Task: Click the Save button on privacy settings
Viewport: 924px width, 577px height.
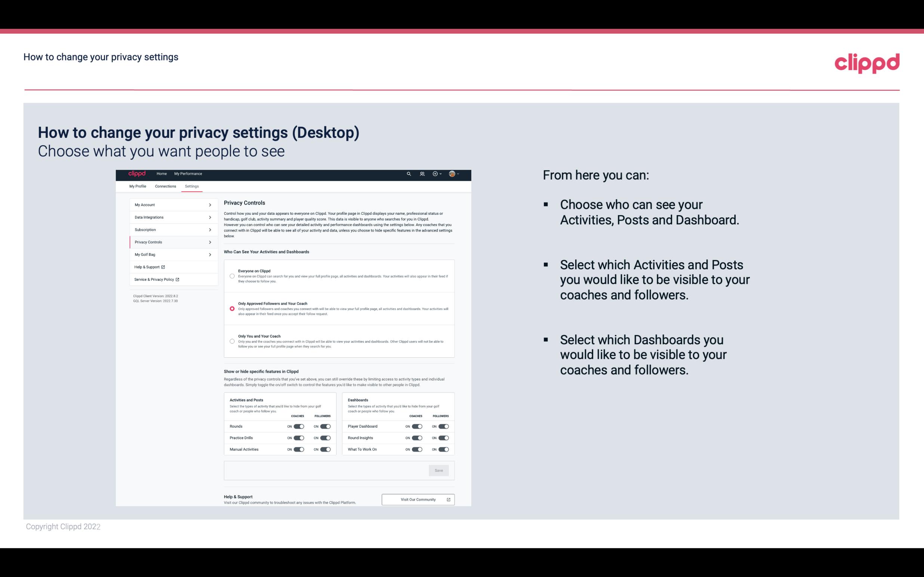Action: click(439, 470)
